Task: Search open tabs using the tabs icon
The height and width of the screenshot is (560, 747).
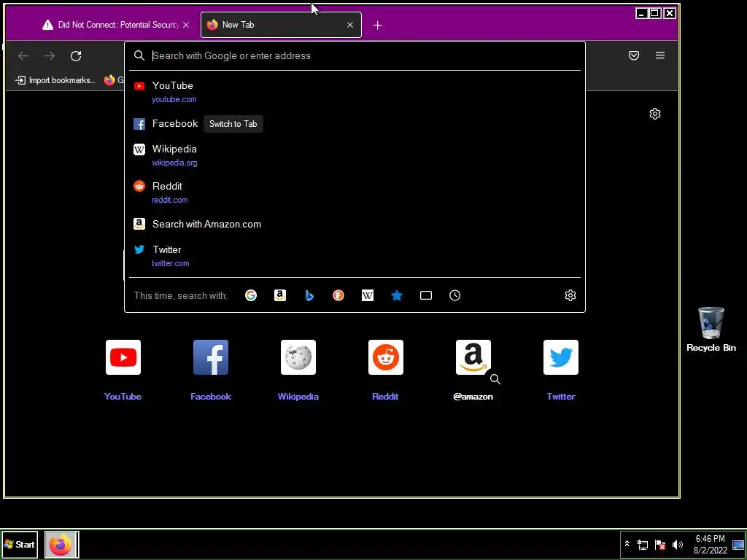Action: click(x=426, y=295)
